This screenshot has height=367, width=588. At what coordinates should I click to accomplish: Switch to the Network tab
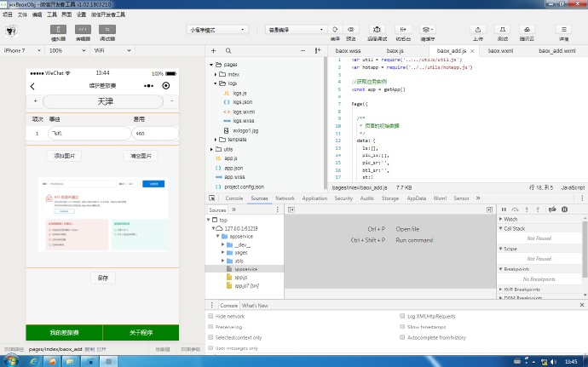285,198
